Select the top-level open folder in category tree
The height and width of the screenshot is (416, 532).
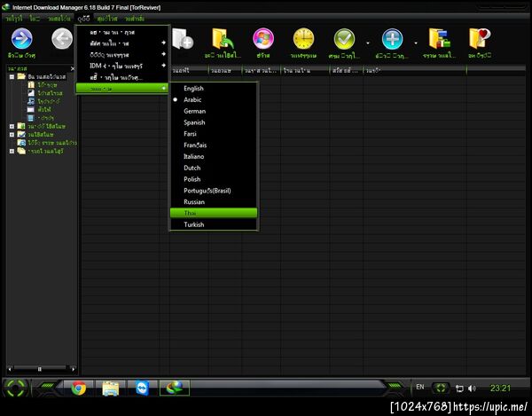click(x=21, y=76)
